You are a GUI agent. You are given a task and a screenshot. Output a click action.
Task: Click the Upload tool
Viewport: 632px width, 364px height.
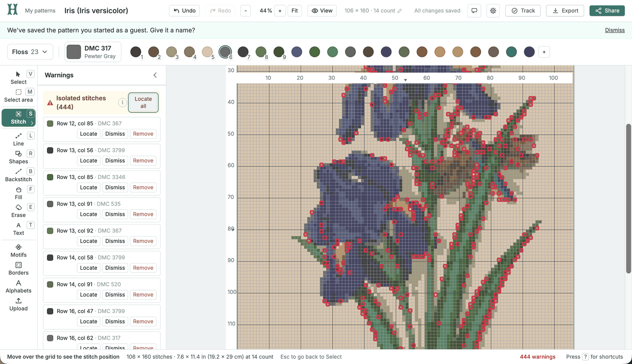click(19, 304)
